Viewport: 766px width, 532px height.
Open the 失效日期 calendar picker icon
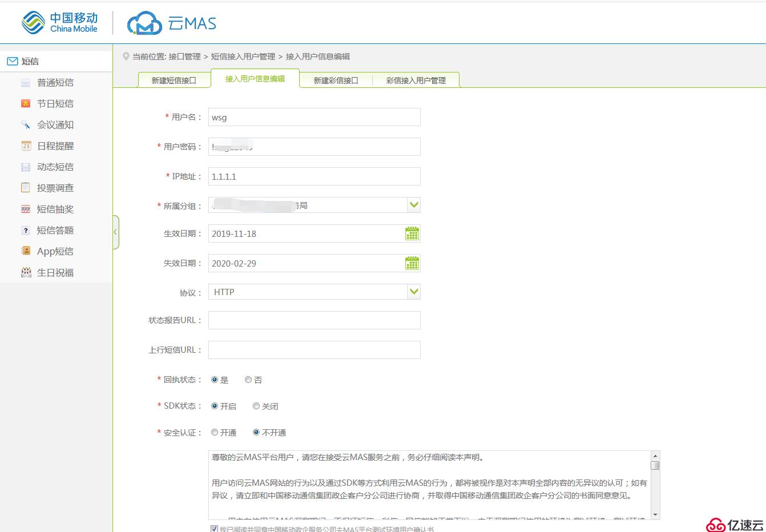click(412, 263)
